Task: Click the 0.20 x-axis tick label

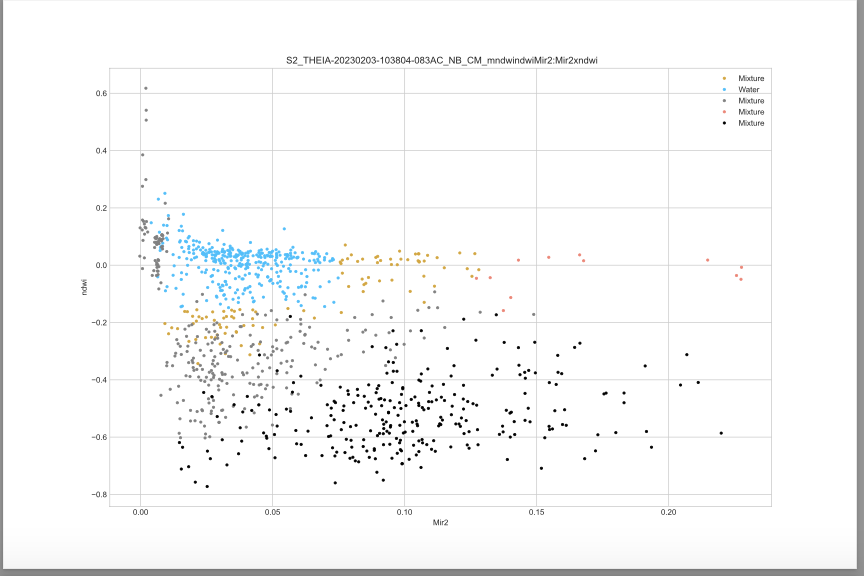Action: 668,513
